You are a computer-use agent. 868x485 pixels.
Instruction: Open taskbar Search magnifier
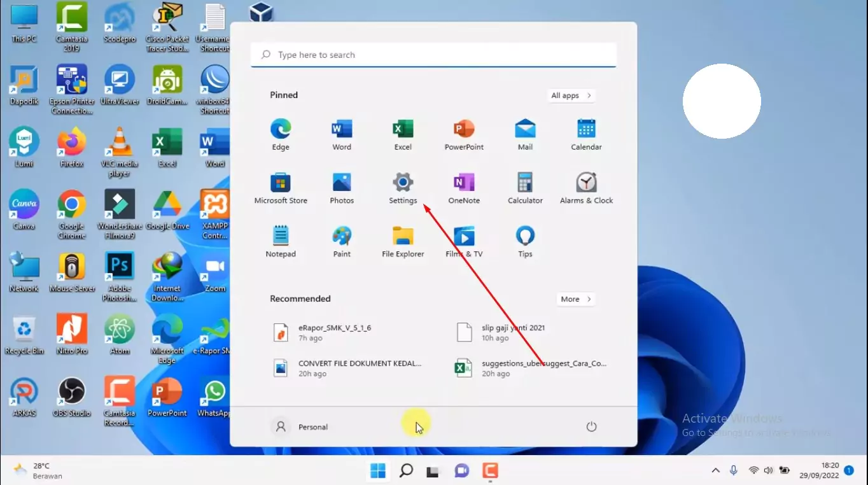click(x=406, y=471)
